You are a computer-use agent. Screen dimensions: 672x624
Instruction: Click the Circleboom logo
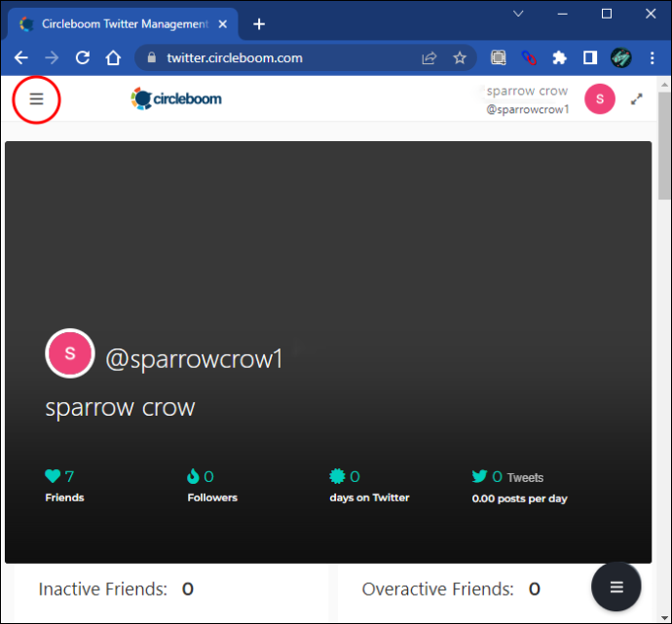tap(176, 98)
